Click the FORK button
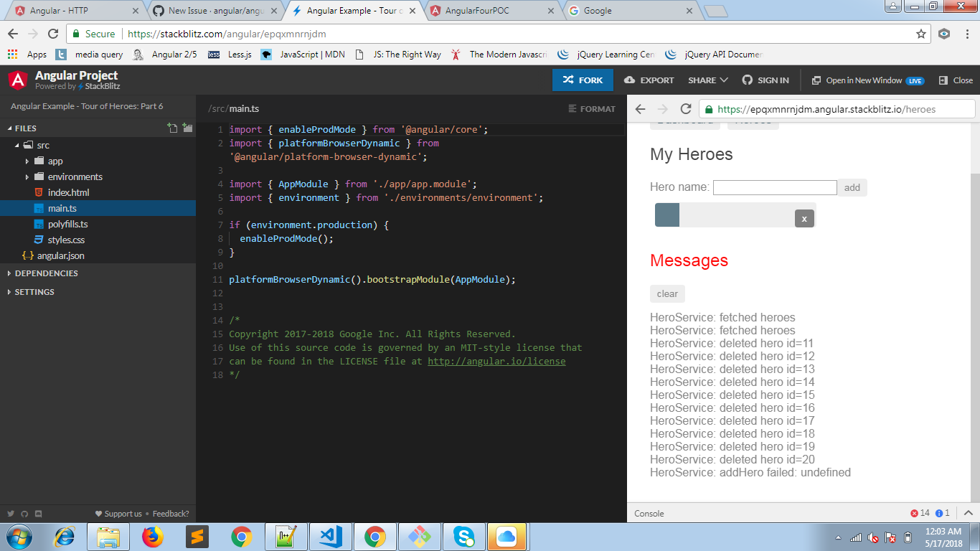The height and width of the screenshot is (551, 980). coord(583,80)
